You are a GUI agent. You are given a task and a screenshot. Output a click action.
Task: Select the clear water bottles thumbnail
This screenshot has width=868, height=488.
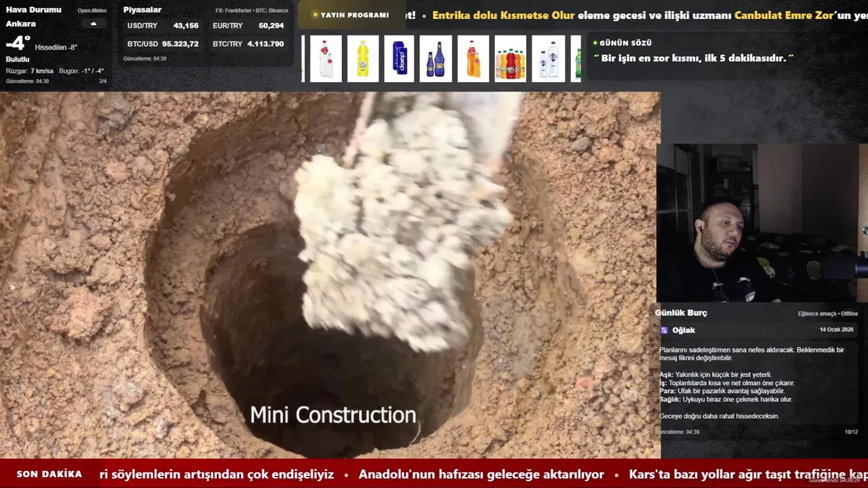point(549,59)
